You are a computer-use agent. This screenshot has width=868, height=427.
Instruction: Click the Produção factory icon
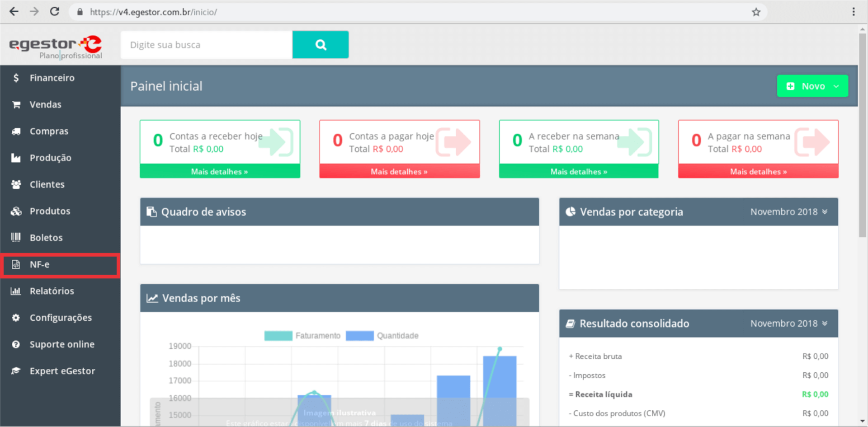[x=16, y=158]
